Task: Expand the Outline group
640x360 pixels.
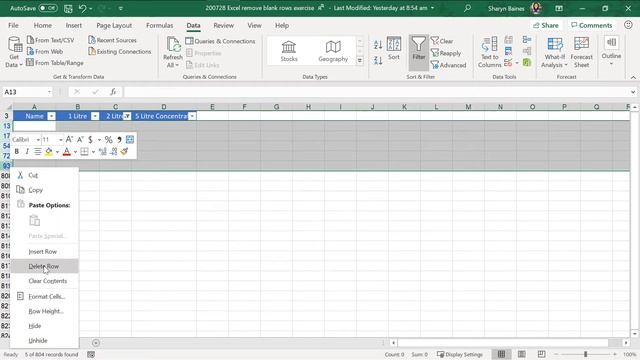Action: [x=611, y=51]
